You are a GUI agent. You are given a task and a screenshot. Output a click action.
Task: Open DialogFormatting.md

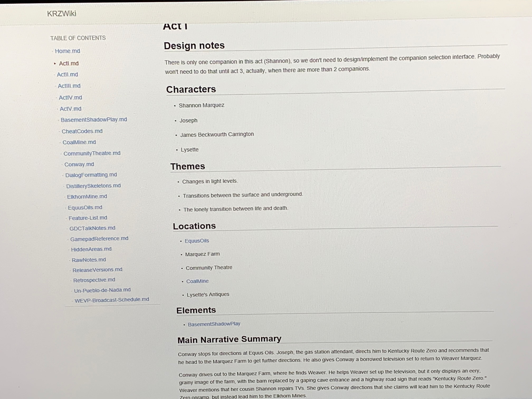[x=91, y=175]
